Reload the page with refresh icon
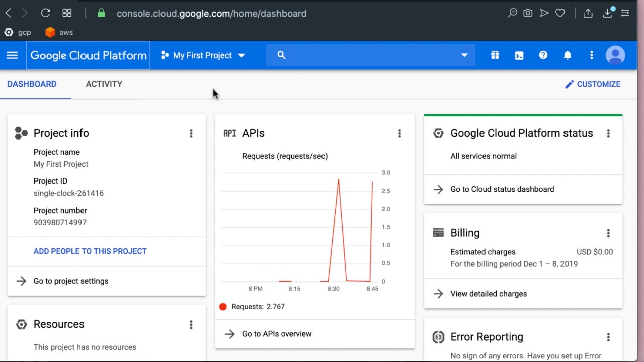Screen dimensions: 644x362 (x=45, y=13)
